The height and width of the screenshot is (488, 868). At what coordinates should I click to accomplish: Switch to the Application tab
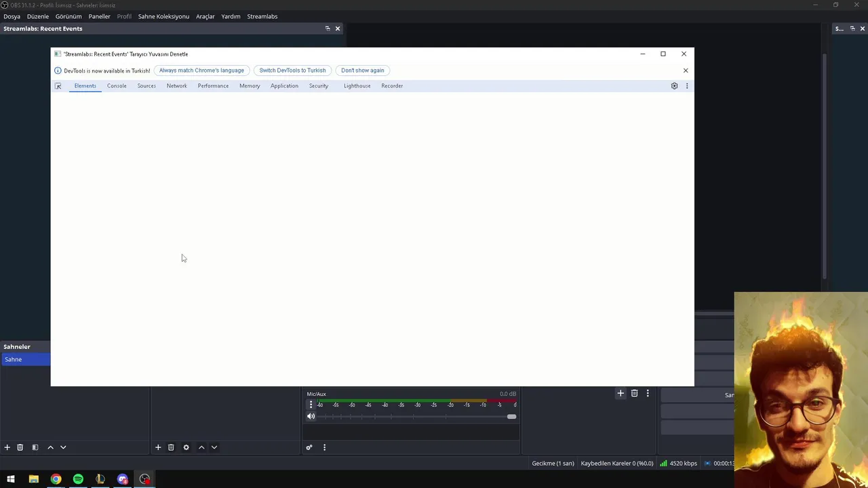(x=284, y=86)
